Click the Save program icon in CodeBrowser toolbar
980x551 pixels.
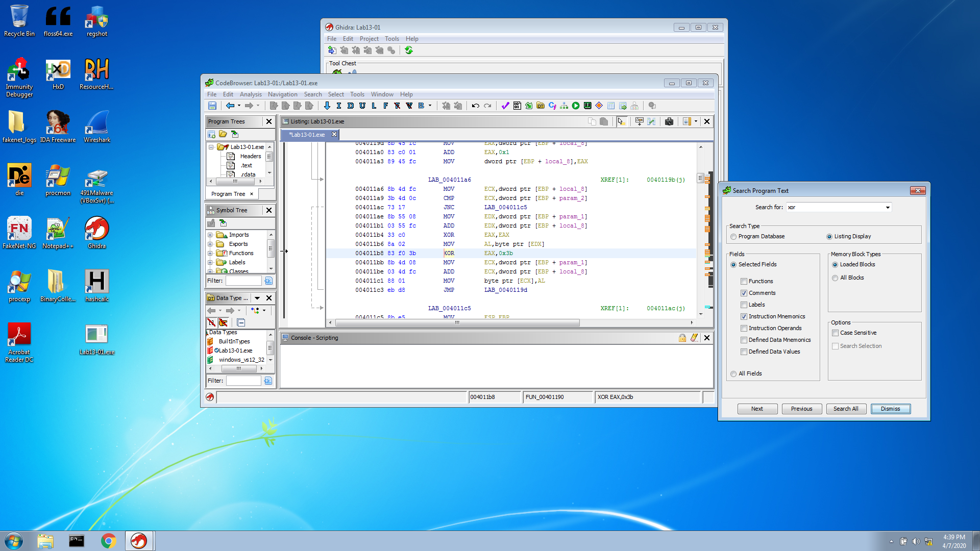212,106
